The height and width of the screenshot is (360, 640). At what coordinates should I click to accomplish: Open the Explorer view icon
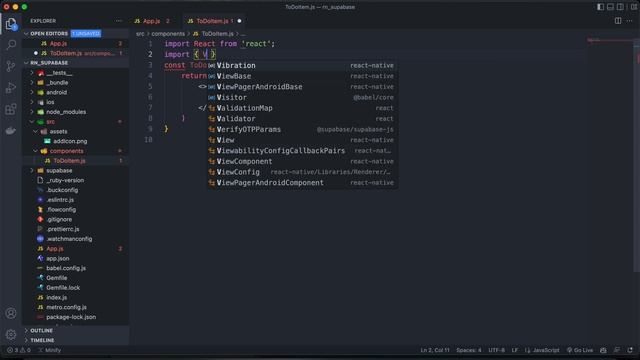[11, 24]
